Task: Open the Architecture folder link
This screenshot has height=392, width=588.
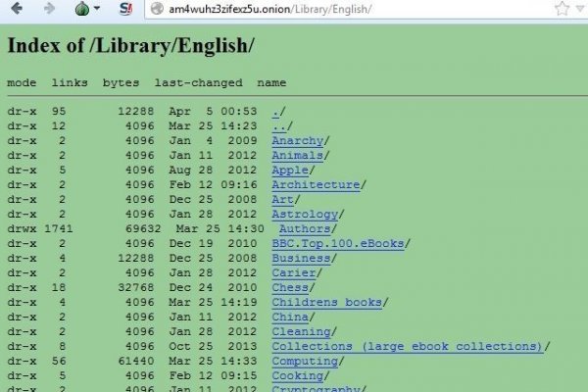Action: pyautogui.click(x=316, y=184)
